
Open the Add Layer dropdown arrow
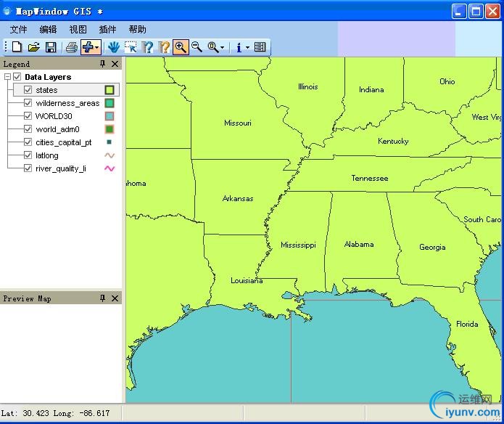(x=97, y=48)
